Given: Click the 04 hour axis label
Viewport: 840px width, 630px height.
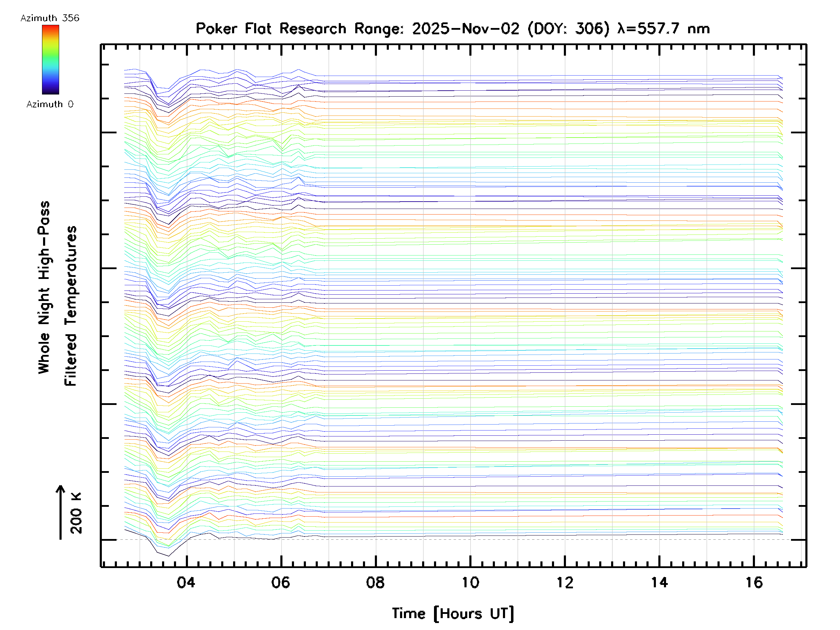Looking at the screenshot, I should click(186, 582).
